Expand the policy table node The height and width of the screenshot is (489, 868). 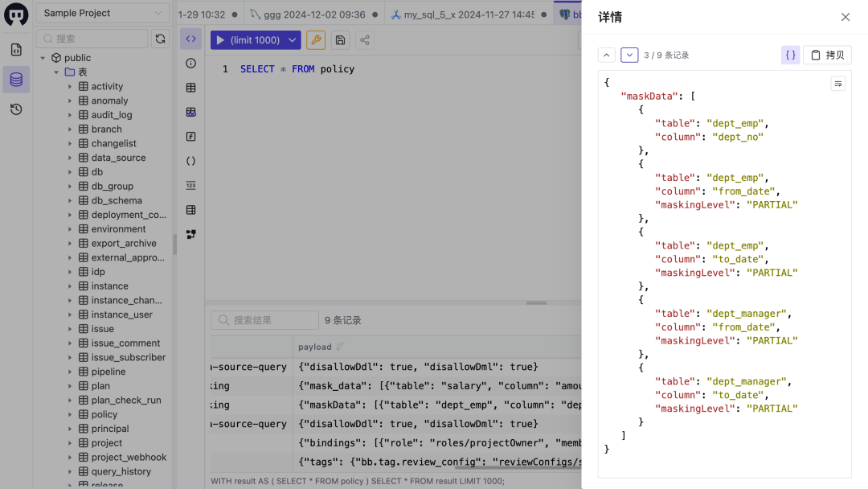point(70,414)
